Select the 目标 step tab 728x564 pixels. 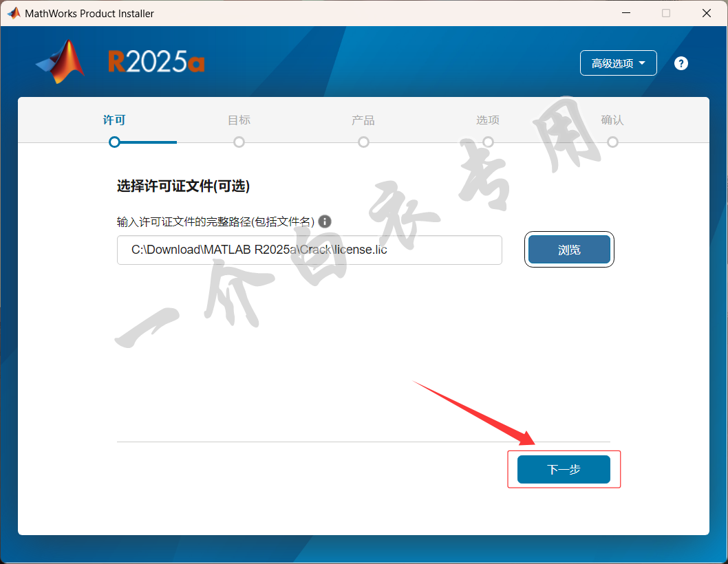[239, 120]
